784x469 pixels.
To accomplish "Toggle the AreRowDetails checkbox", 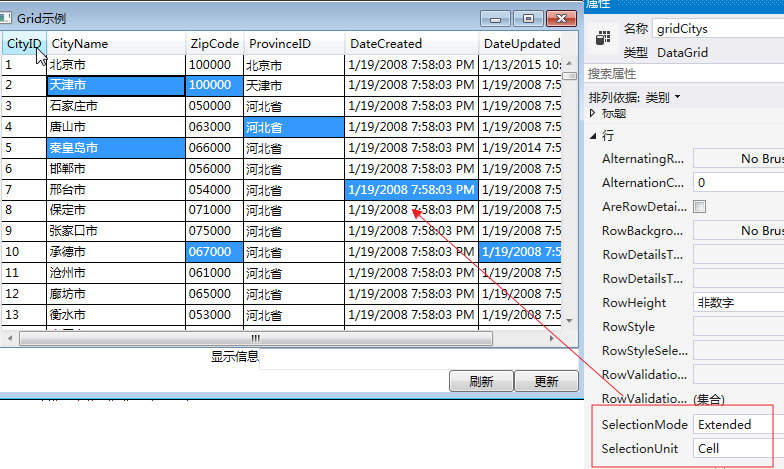I will click(x=700, y=207).
